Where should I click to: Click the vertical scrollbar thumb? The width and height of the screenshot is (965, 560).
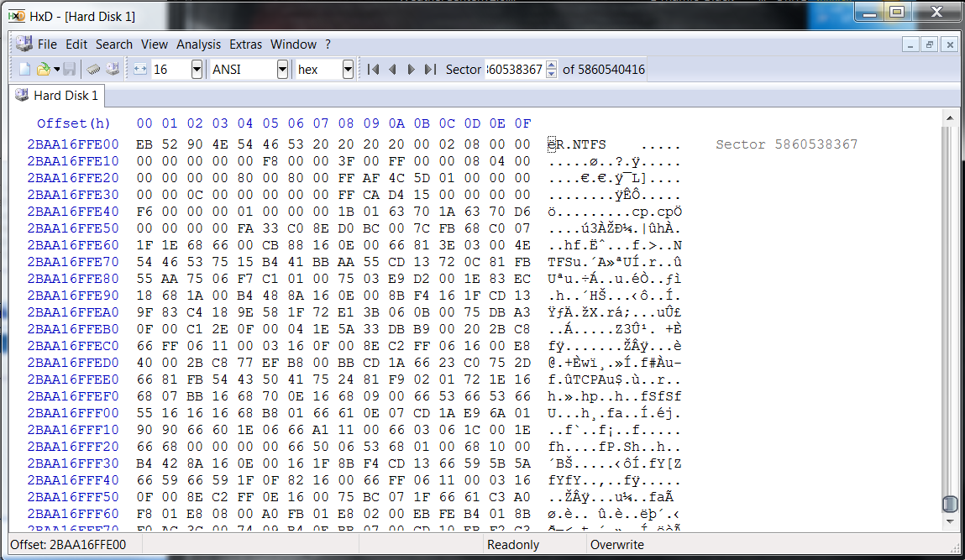[950, 504]
